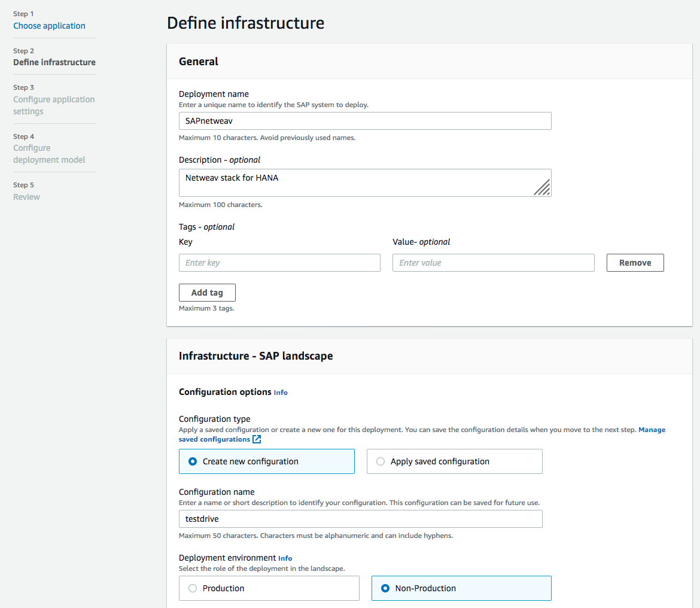Select Create new configuration option
Image resolution: width=700 pixels, height=608 pixels.
pyautogui.click(x=193, y=461)
